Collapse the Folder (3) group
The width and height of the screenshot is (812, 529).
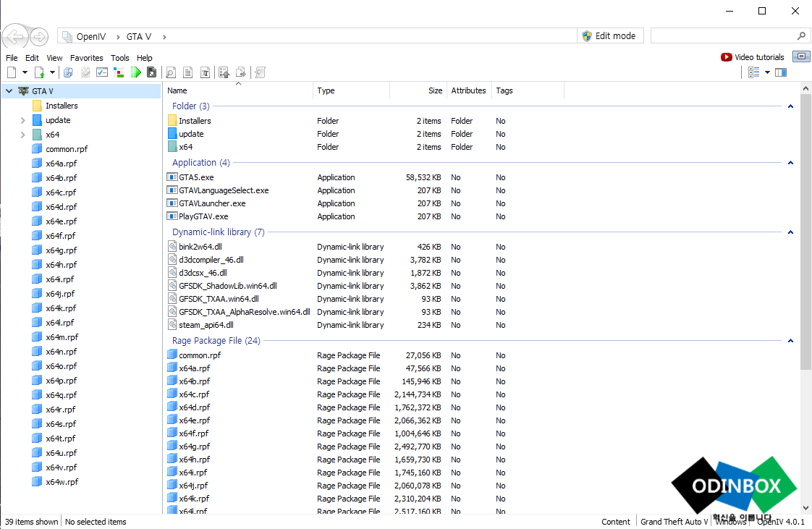point(790,106)
